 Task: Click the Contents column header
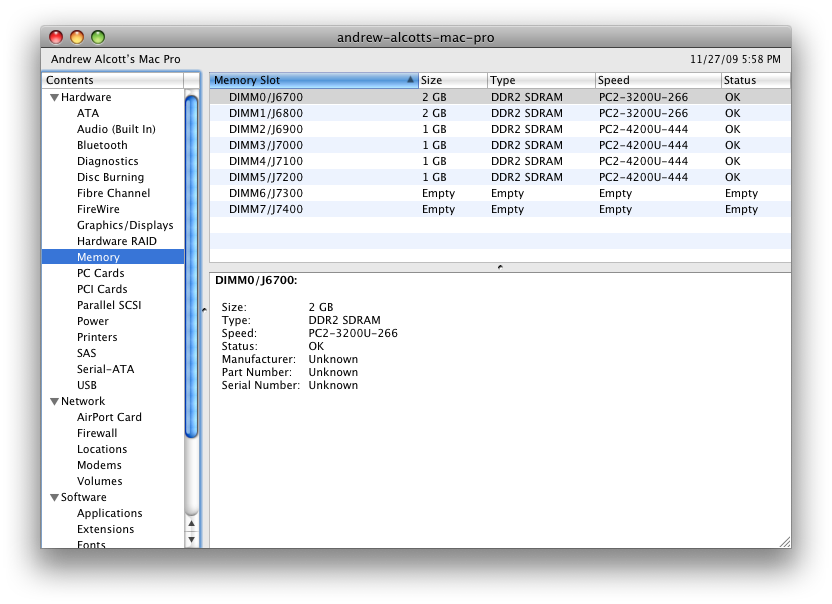pos(113,80)
